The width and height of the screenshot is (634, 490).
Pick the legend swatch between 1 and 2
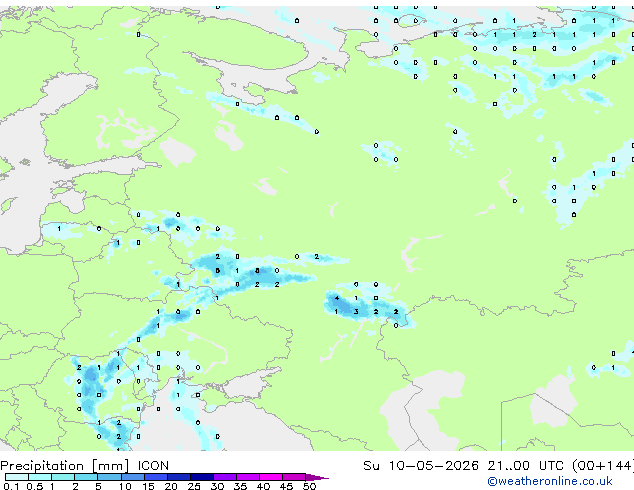click(x=63, y=477)
